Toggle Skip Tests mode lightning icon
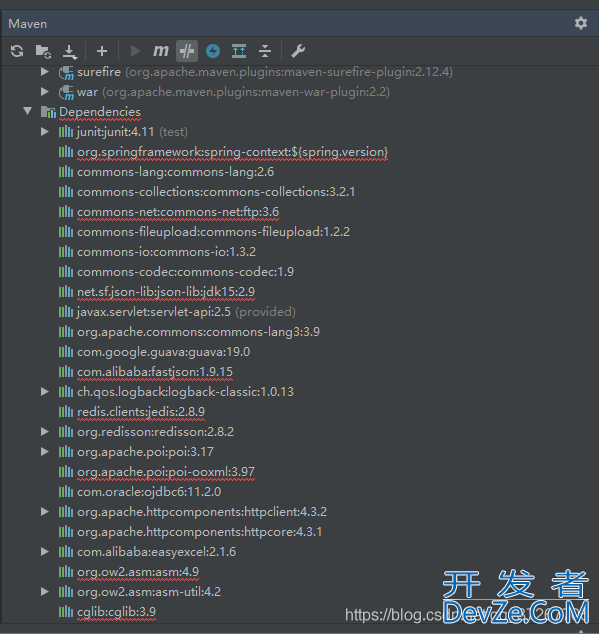Screen dimensions: 599x634 213,51
